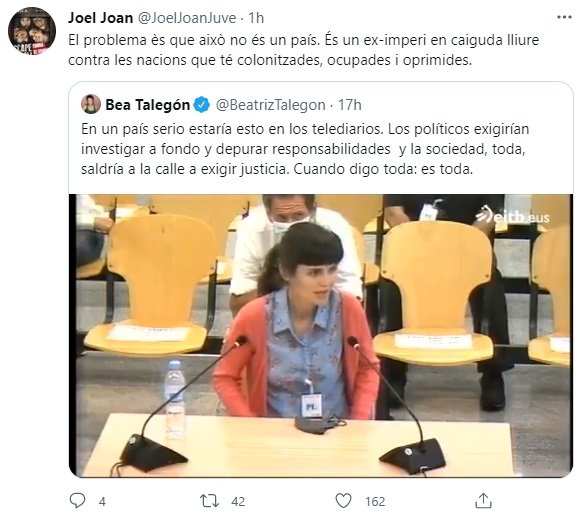Open the quoted tweet text by Bea Talegón
577x521 pixels.
tap(305, 149)
